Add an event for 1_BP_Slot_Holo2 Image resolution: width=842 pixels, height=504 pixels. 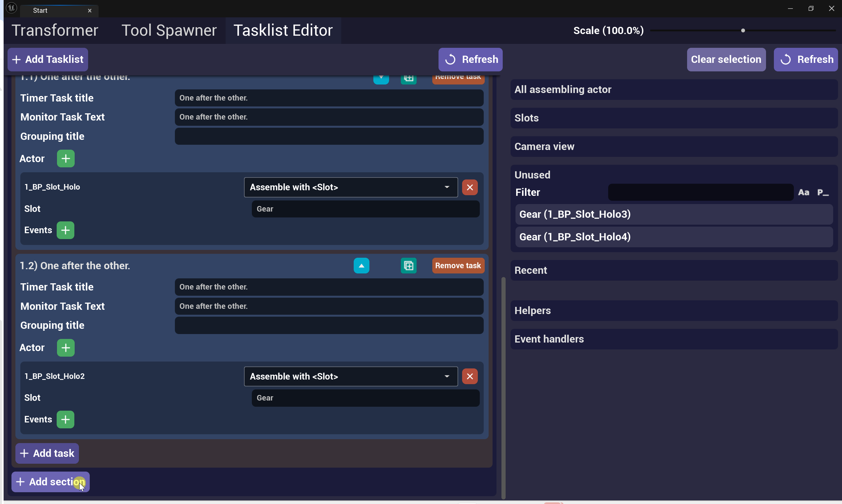coord(65,420)
